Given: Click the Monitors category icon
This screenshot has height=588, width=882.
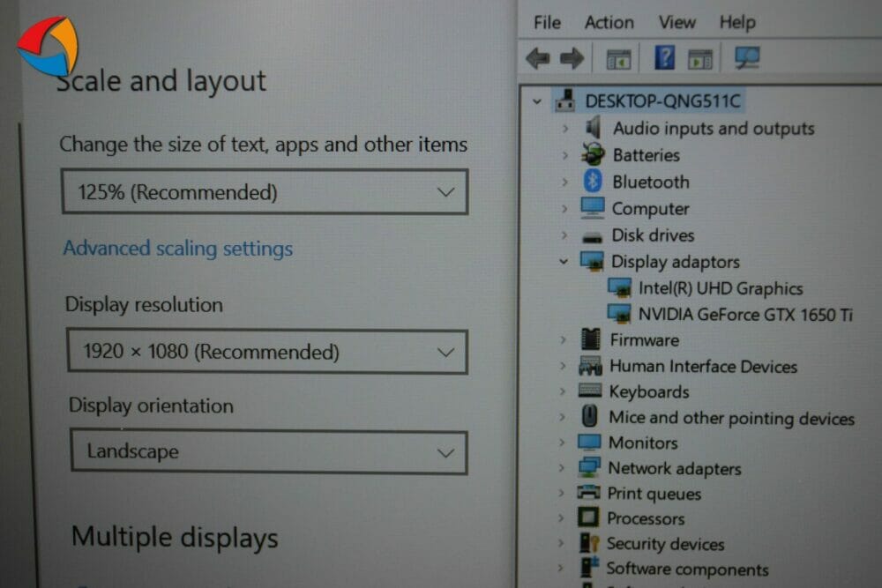Looking at the screenshot, I should [589, 442].
